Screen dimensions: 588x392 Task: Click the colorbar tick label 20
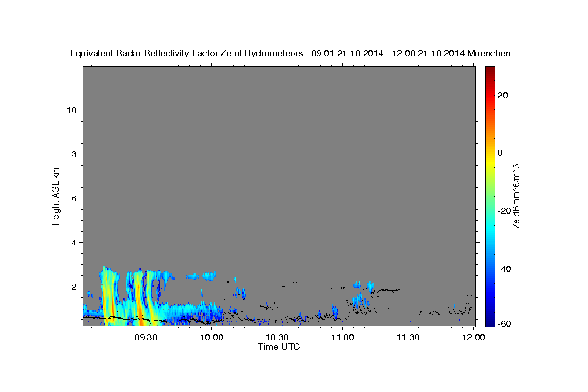502,95
